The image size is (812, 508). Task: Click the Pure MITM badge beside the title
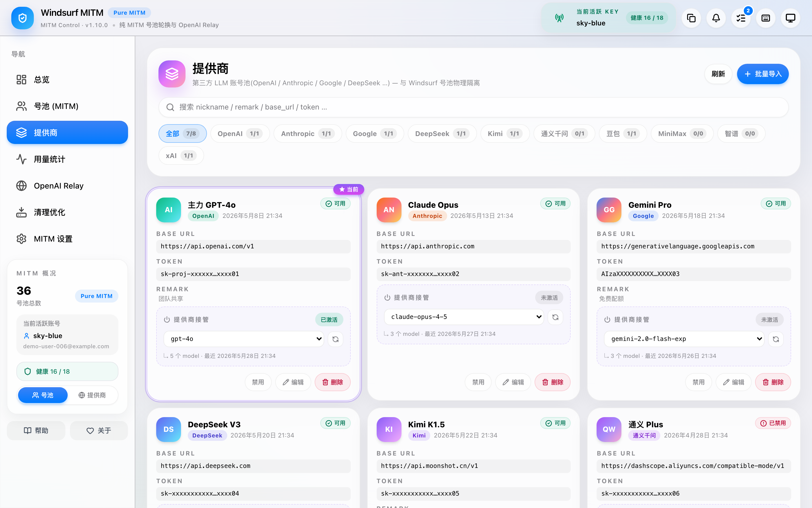coord(129,13)
